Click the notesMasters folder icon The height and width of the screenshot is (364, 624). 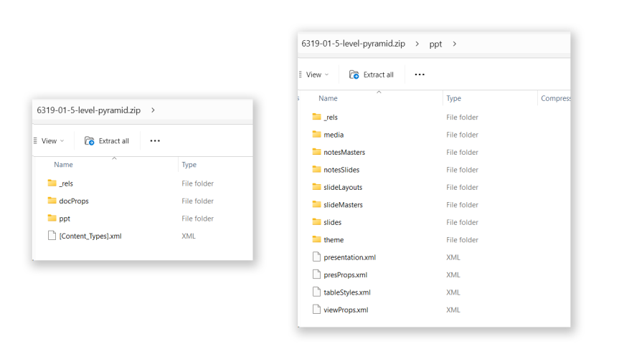(x=316, y=151)
